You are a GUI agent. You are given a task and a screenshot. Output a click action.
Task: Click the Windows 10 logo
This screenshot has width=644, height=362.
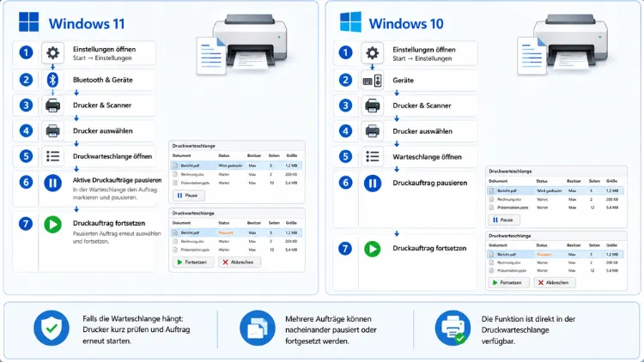tap(350, 21)
